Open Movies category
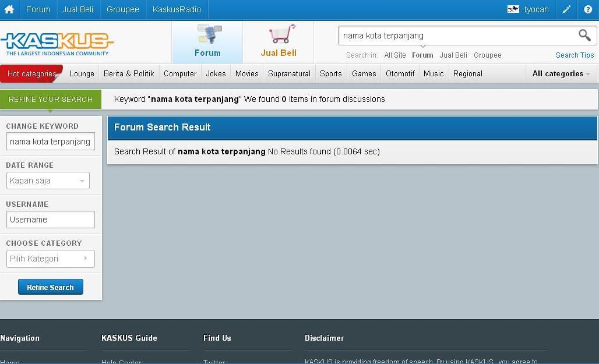599x364 pixels. click(x=247, y=74)
